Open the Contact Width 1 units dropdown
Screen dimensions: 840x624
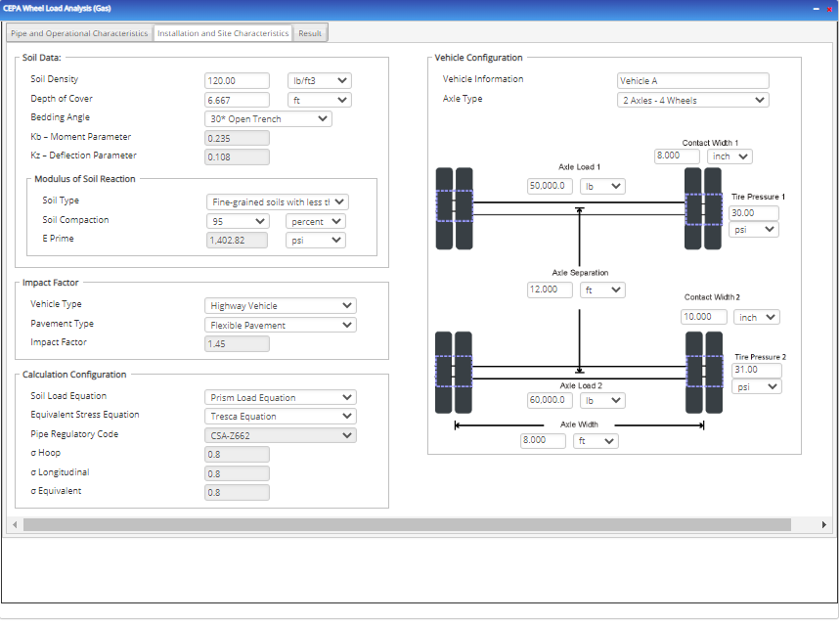[729, 156]
